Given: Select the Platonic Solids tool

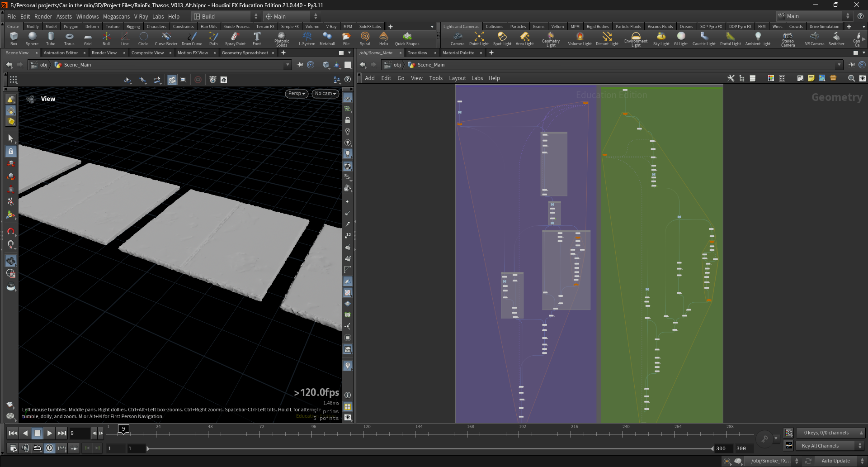Looking at the screenshot, I should click(x=282, y=39).
